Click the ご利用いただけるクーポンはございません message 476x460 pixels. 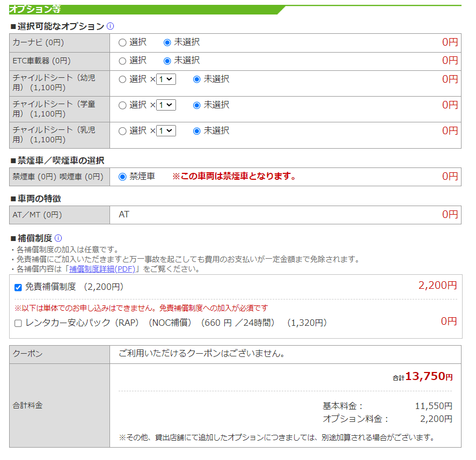(x=202, y=353)
